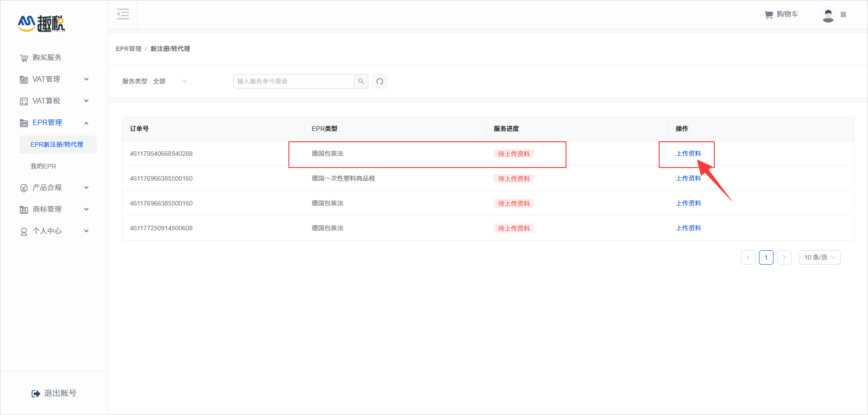Open 购买服务 in the sidebar
The image size is (868, 415).
pyautogui.click(x=47, y=58)
